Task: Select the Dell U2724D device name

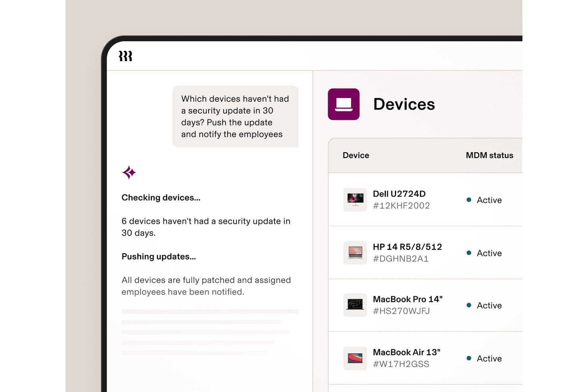Action: pos(399,194)
